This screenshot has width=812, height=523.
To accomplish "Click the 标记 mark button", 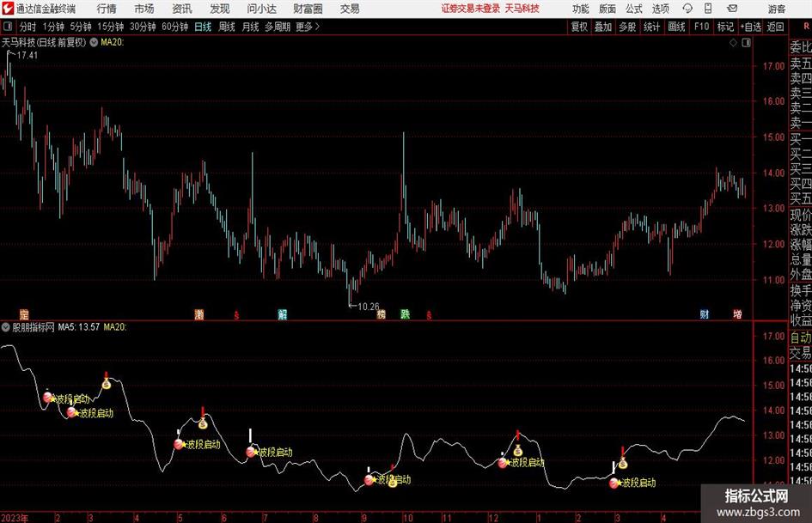I will pyautogui.click(x=725, y=27).
